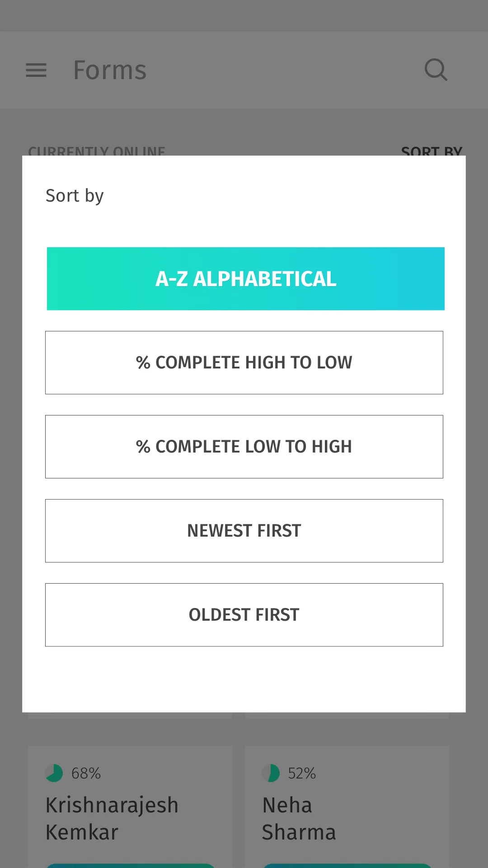Select the magnifier to search forms
Viewport: 488px width, 868px height.
tap(436, 70)
